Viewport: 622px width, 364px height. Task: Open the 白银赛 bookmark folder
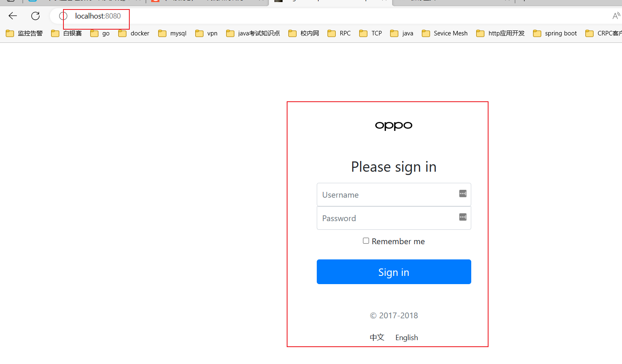coord(67,33)
